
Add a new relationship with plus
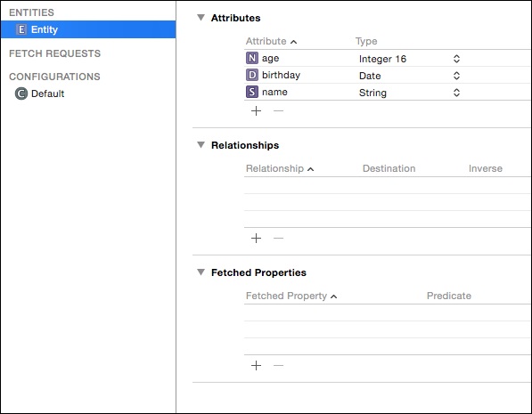(x=256, y=238)
